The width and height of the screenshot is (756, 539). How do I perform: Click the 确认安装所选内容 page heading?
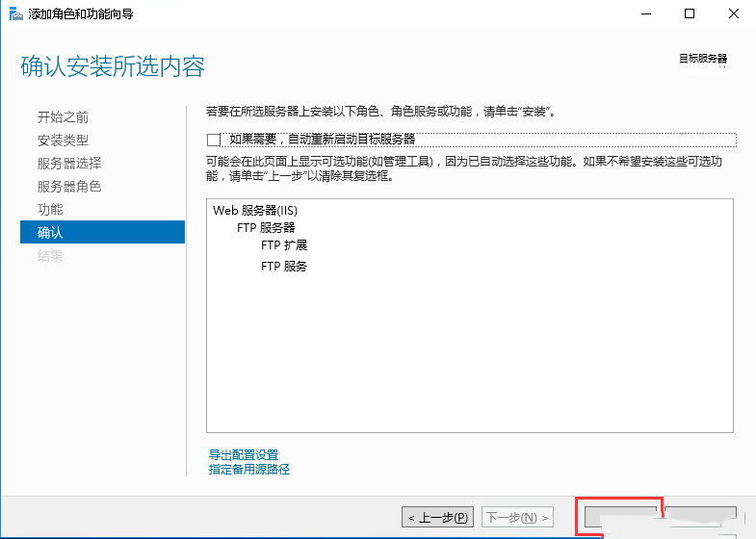point(113,66)
